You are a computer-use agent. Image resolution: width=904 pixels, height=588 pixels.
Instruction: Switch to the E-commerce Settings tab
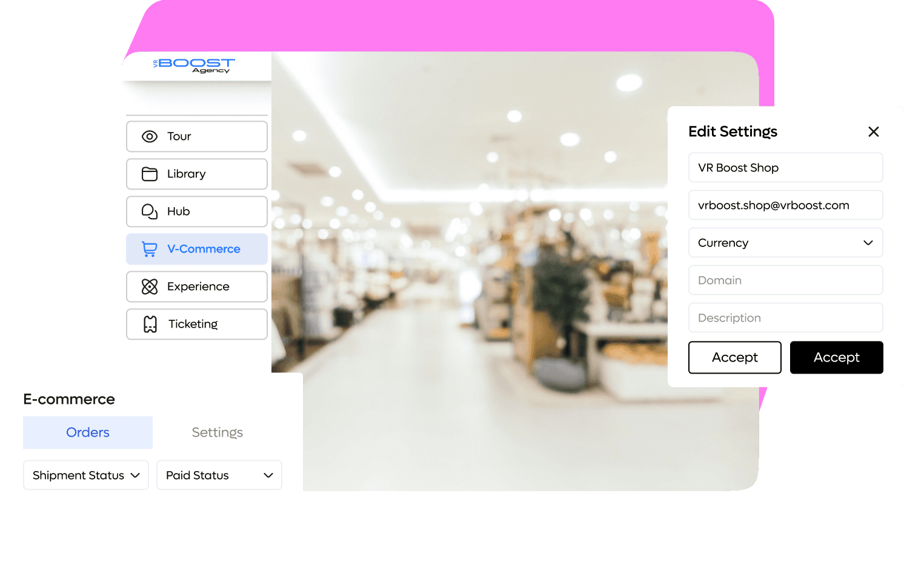tap(218, 432)
